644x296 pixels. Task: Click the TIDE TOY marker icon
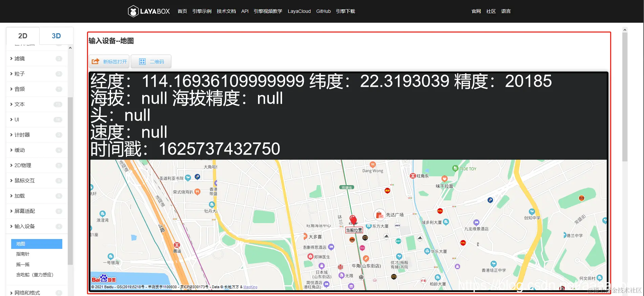455,168
